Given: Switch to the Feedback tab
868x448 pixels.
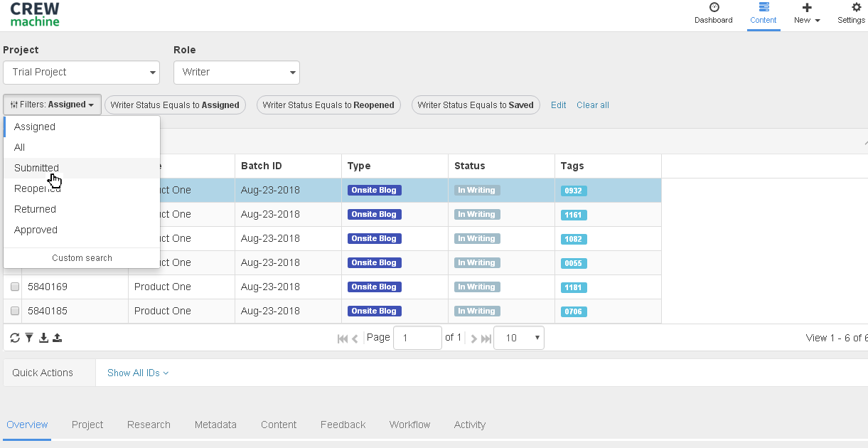Looking at the screenshot, I should point(343,425).
